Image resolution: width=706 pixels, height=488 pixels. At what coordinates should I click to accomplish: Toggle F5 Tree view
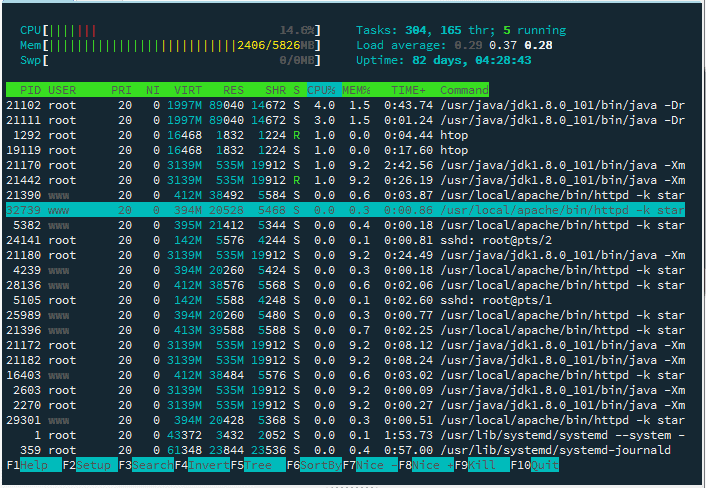coord(258,465)
